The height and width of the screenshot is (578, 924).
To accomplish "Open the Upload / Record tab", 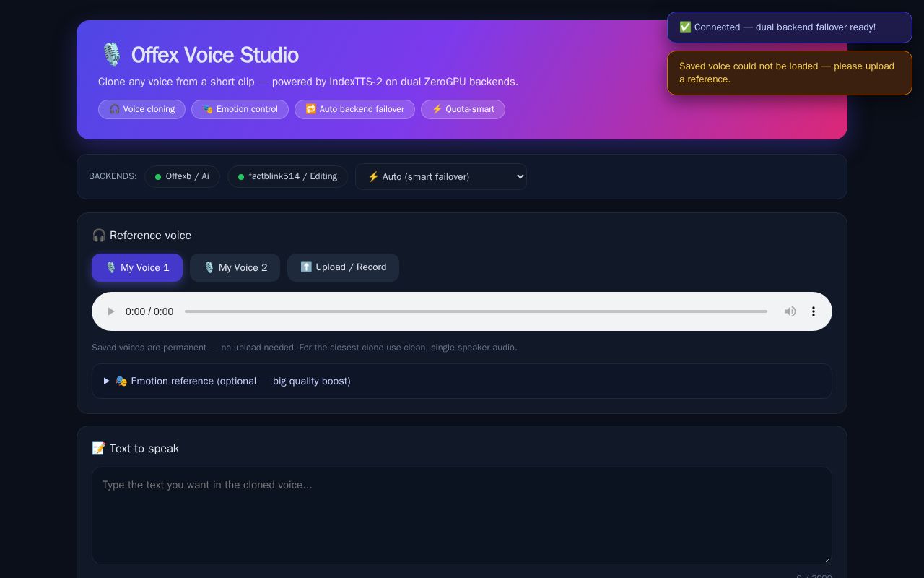I will coord(343,267).
